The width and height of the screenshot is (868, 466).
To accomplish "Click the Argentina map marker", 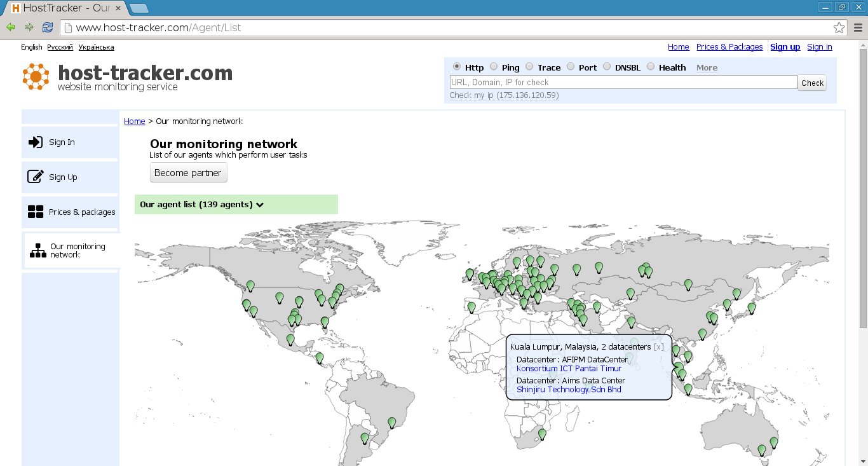I will [x=365, y=439].
